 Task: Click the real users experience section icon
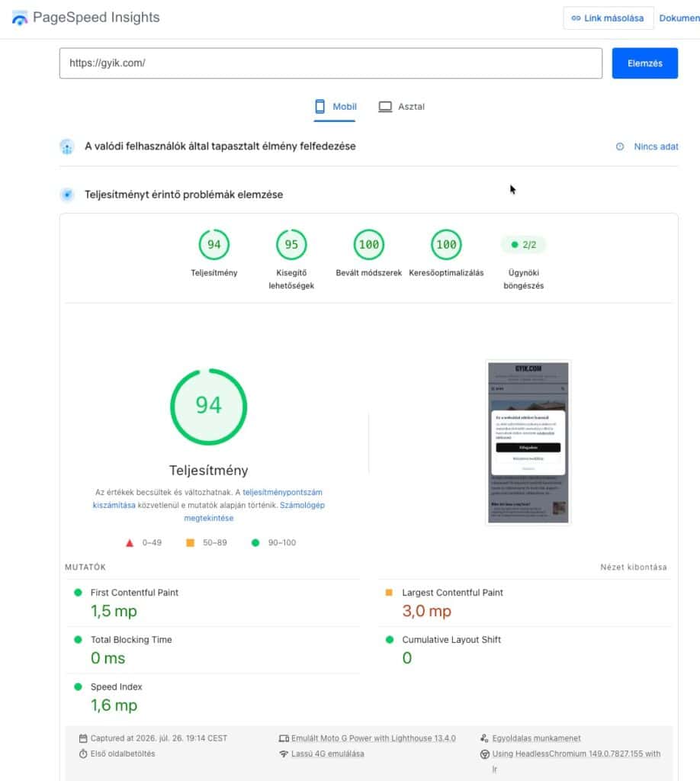(66, 146)
